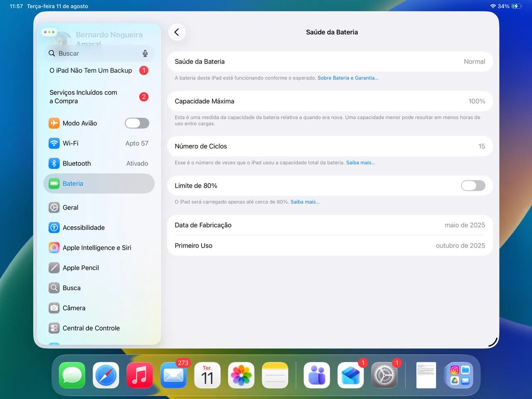This screenshot has height=399, width=532.
Task: Click the Capacidade Máxima '100%' value
Action: coord(477,101)
